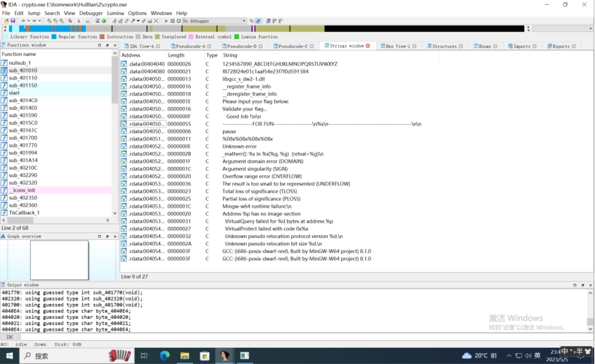Click the function icon beside sub_401590
Image resolution: width=595 pixels, height=364 pixels.
pyautogui.click(x=4, y=115)
